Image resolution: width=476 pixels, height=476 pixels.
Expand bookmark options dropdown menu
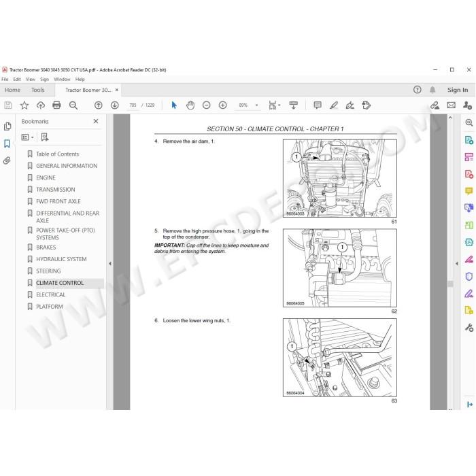click(x=27, y=137)
